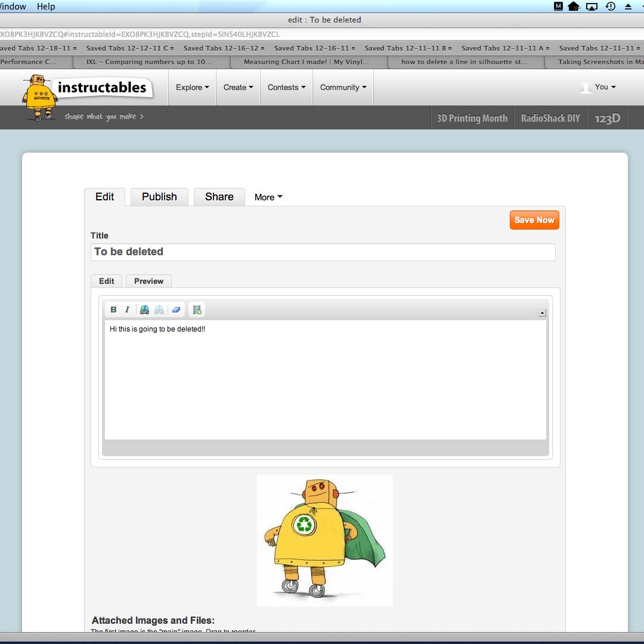Open the Explore dropdown menu
Screen dimensions: 644x644
click(x=192, y=87)
